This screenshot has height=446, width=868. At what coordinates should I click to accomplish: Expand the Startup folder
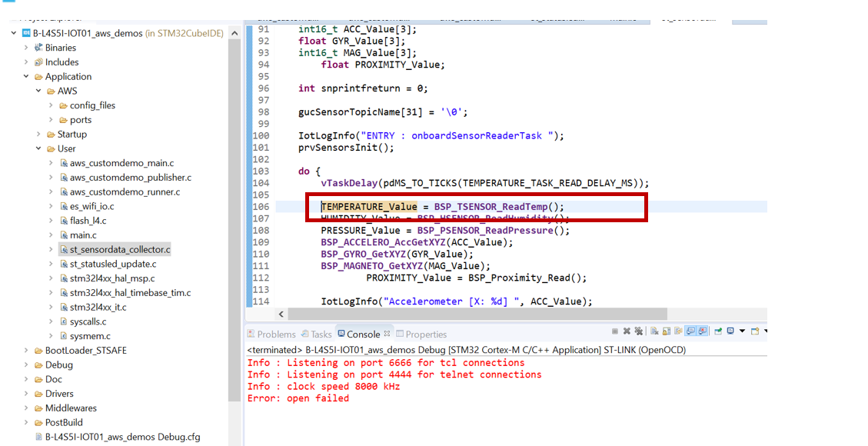click(38, 134)
